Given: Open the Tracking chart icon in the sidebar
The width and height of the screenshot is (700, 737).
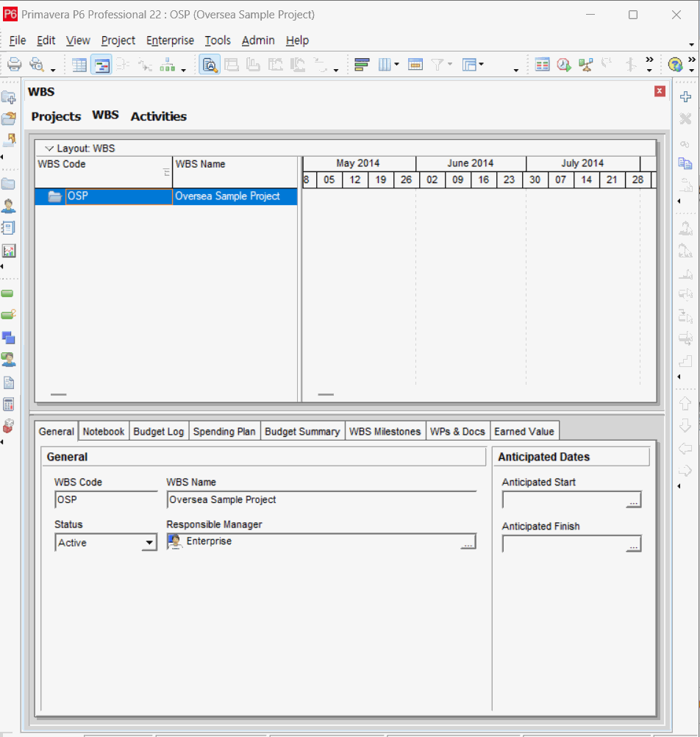Looking at the screenshot, I should tap(9, 251).
